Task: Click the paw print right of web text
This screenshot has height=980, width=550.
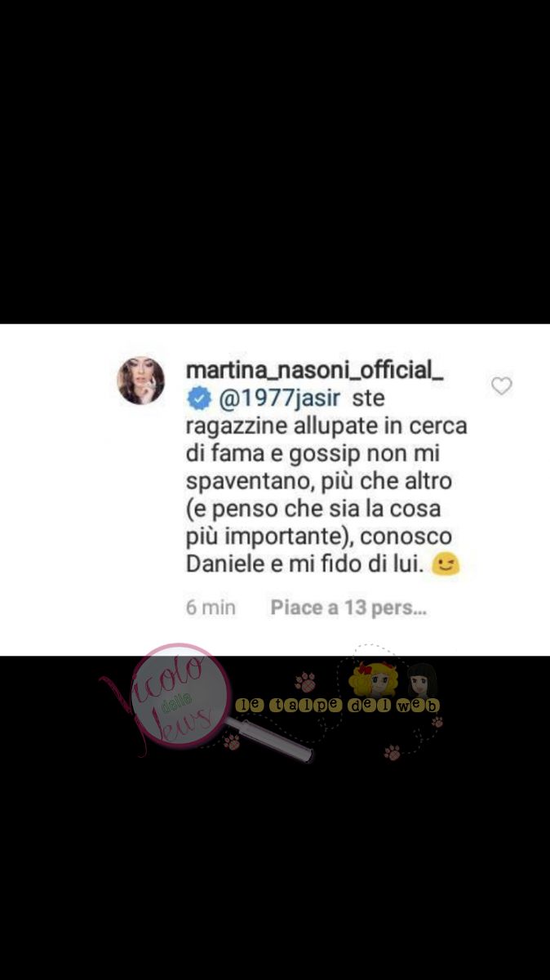Action: [437, 721]
